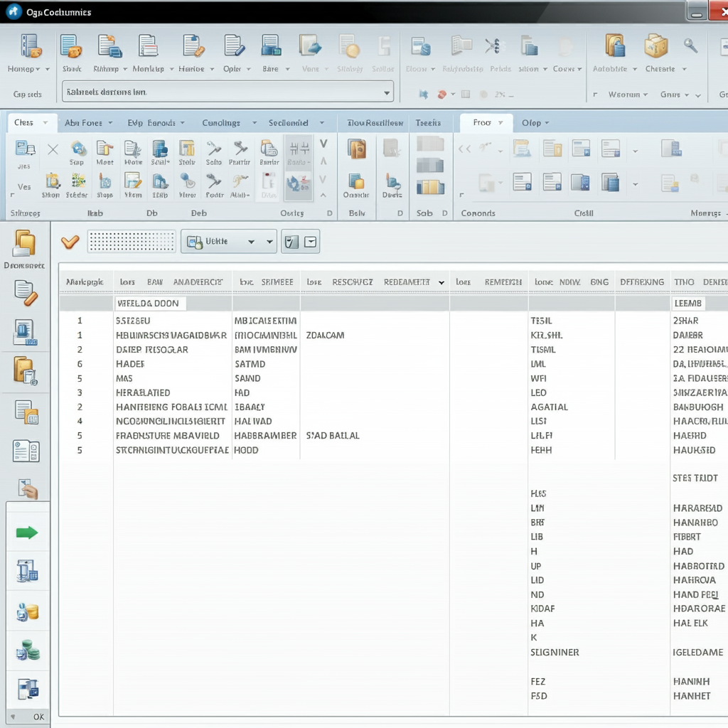Click the Stork toolbar icon
This screenshot has width=728, height=728.
click(x=71, y=46)
